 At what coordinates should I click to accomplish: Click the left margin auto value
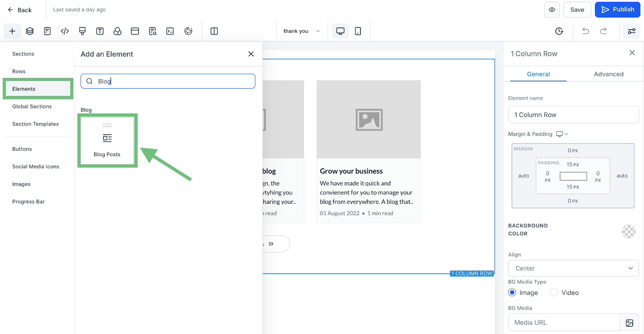coord(523,176)
